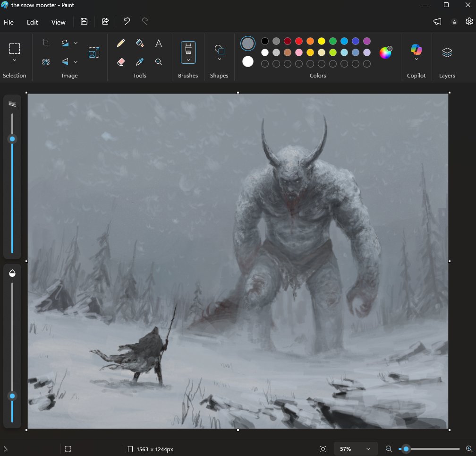Select the rectangular Selection tool

coord(15,49)
